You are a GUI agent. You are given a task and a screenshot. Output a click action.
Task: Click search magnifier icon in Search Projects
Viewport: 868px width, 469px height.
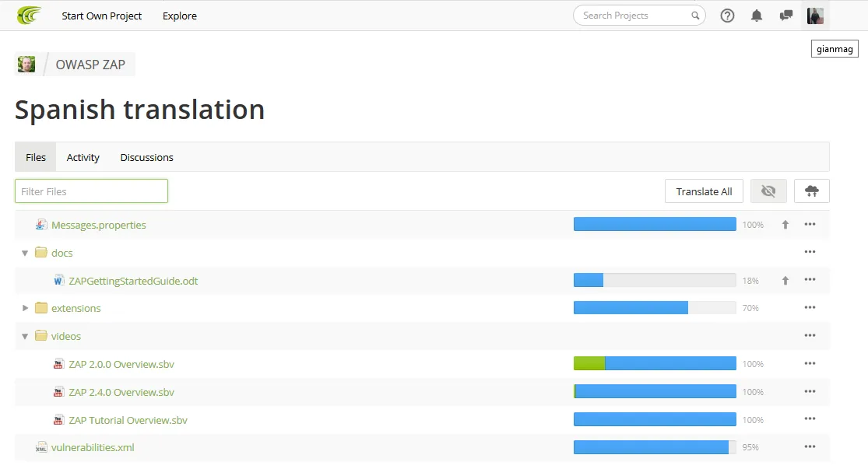[695, 16]
